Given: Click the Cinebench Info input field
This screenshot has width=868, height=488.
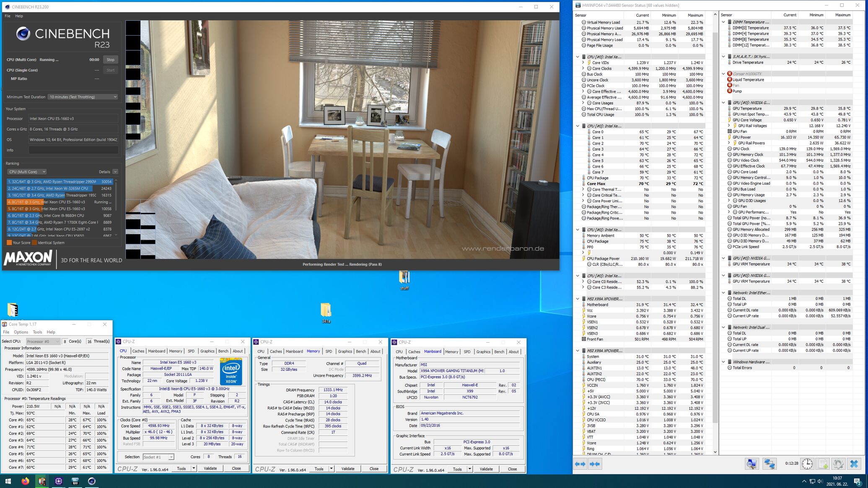Looking at the screenshot, I should (73, 150).
